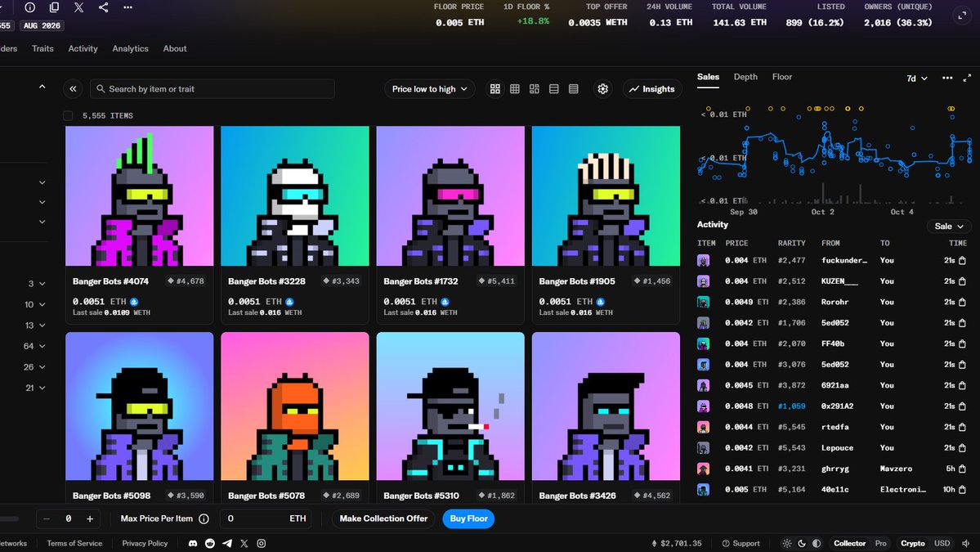Focus the search by item or trait field

tap(213, 89)
